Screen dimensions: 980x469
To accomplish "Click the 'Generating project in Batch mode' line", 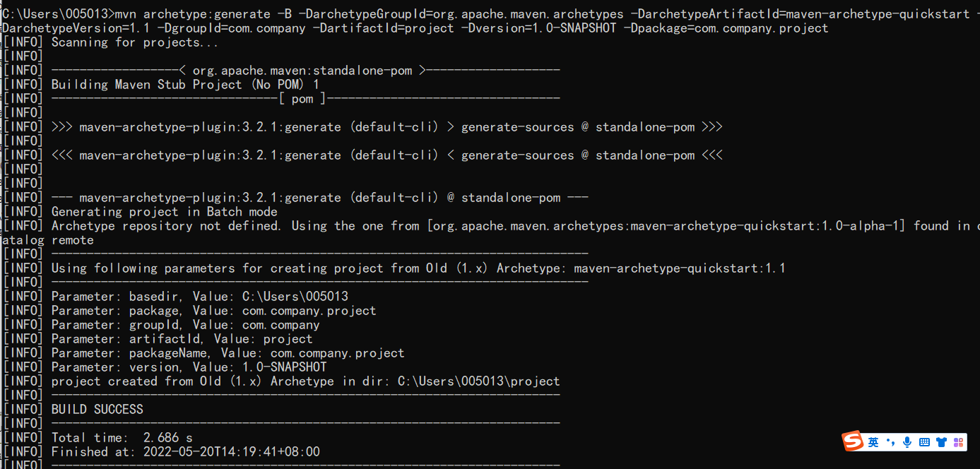I will pyautogui.click(x=164, y=212).
